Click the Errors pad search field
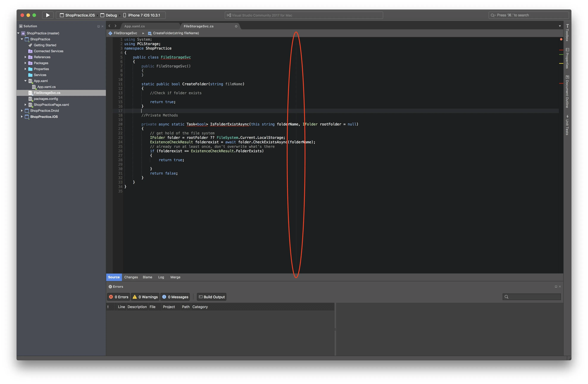Image resolution: width=588 pixels, height=384 pixels. coord(534,297)
